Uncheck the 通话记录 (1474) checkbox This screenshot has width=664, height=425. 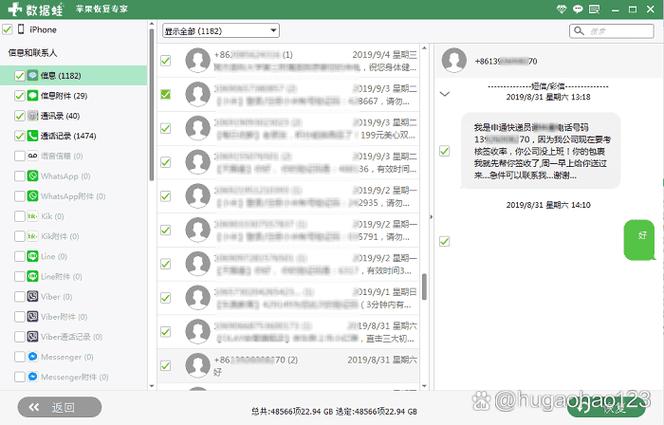pyautogui.click(x=19, y=135)
